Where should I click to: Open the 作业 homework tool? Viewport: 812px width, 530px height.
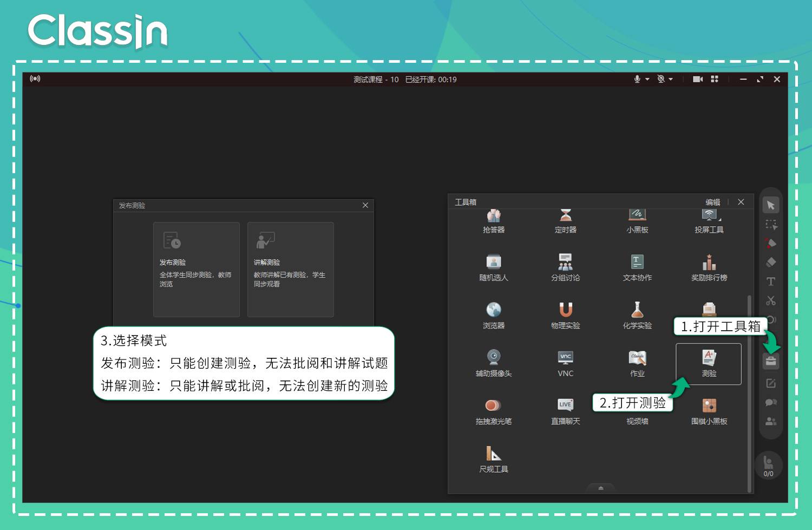coord(637,363)
